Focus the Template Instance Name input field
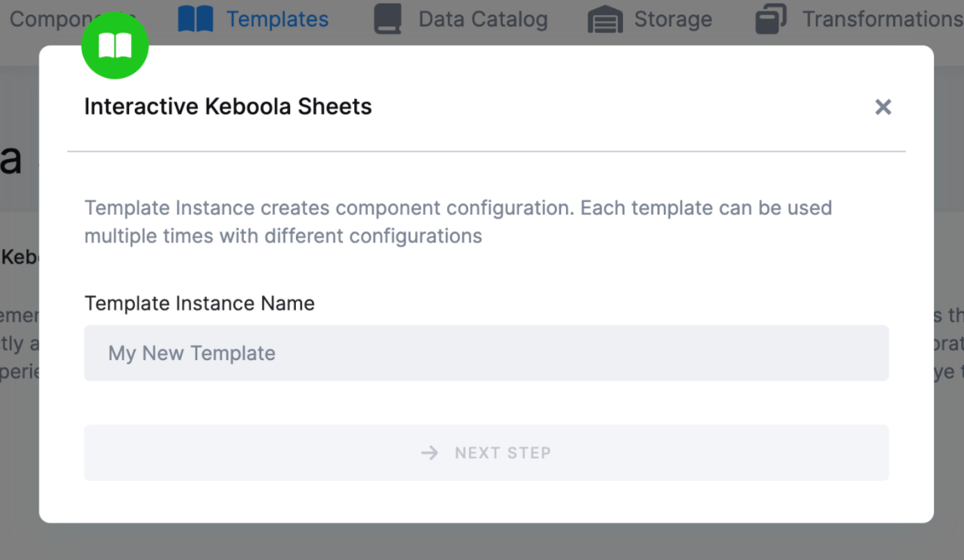 [x=486, y=353]
